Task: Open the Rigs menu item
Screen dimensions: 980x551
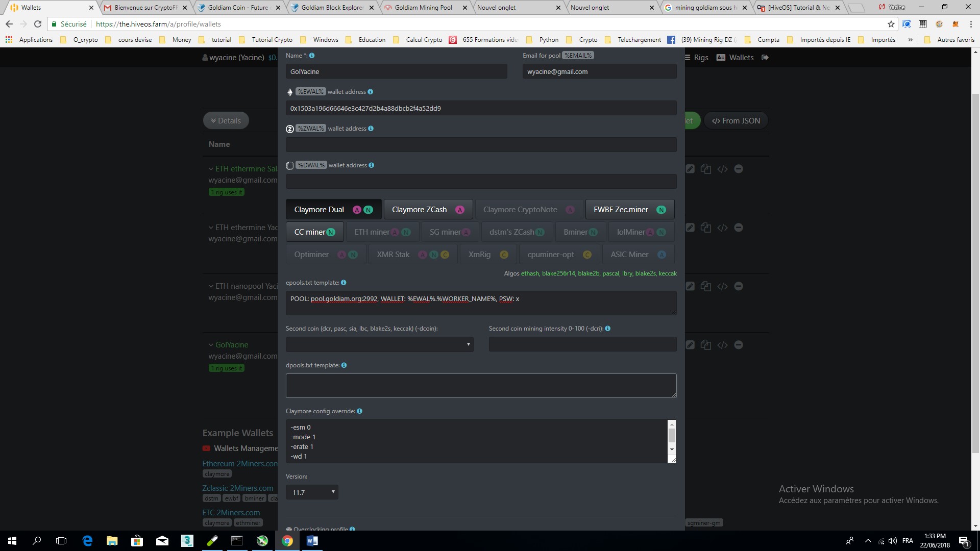Action: pyautogui.click(x=696, y=58)
